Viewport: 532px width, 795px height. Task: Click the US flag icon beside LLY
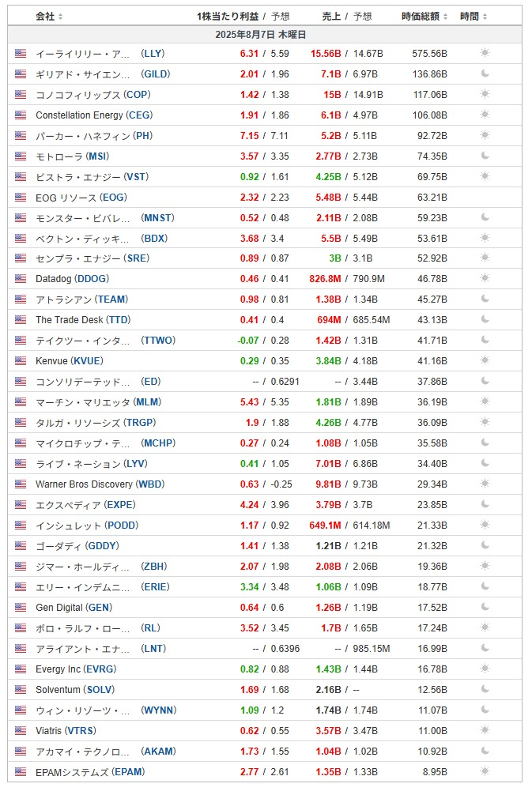[21, 53]
